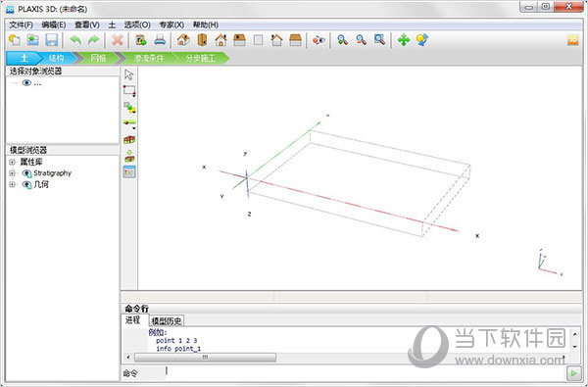Toggle eye icon in selection browser
Viewport: 588px width, 387px height.
[26, 83]
